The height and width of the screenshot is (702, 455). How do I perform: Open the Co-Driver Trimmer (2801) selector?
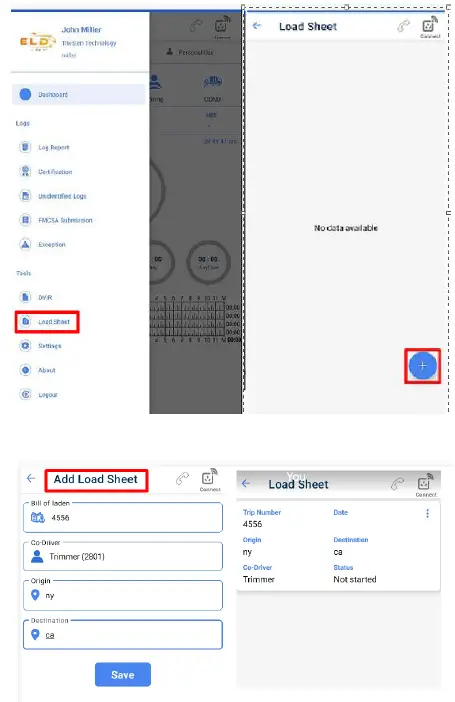coord(123,556)
